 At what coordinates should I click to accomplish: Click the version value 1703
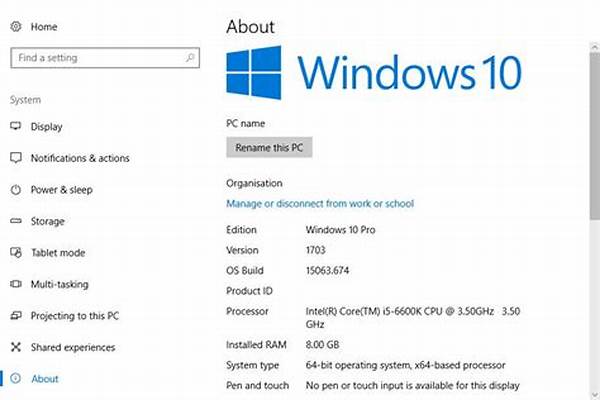click(x=315, y=250)
